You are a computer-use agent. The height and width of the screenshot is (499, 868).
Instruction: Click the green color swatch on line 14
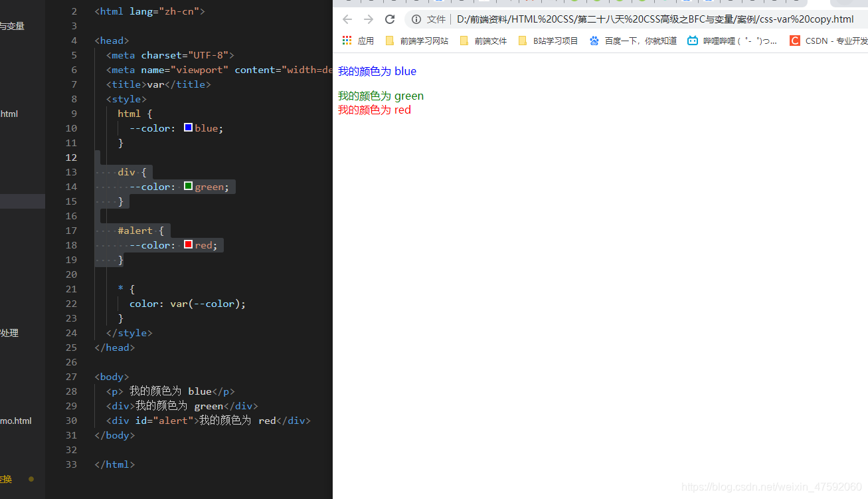coord(188,186)
